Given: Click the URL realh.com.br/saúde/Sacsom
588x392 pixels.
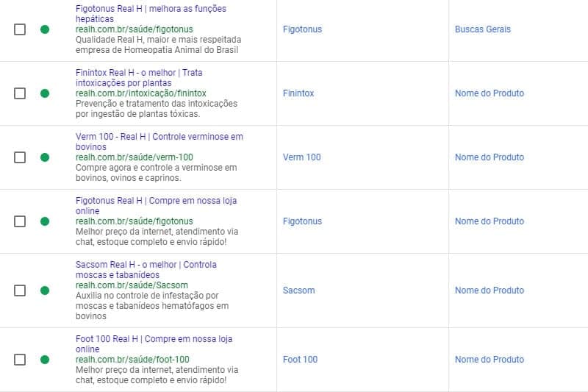Looking at the screenshot, I should tap(132, 285).
